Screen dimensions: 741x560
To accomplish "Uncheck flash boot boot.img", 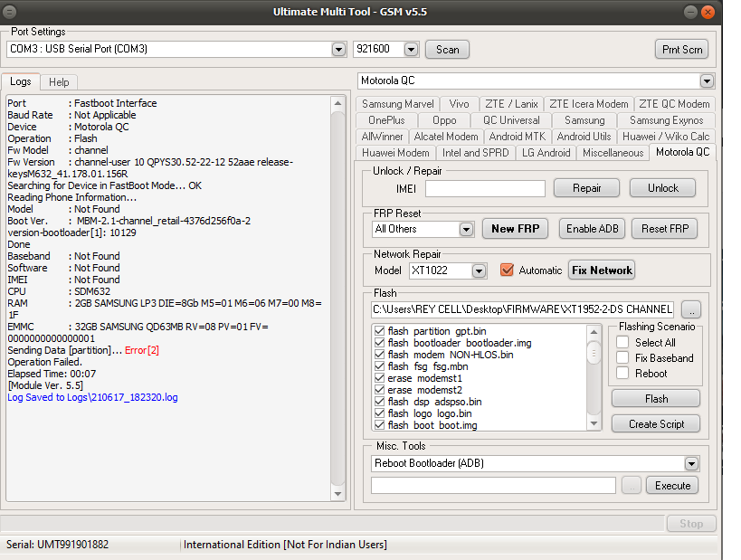I will [x=379, y=425].
